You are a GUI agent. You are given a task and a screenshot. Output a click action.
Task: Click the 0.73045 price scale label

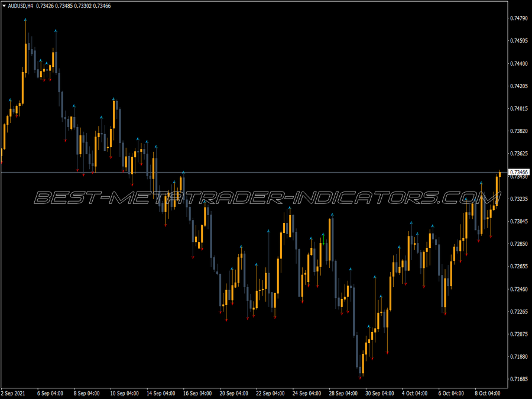click(x=519, y=222)
